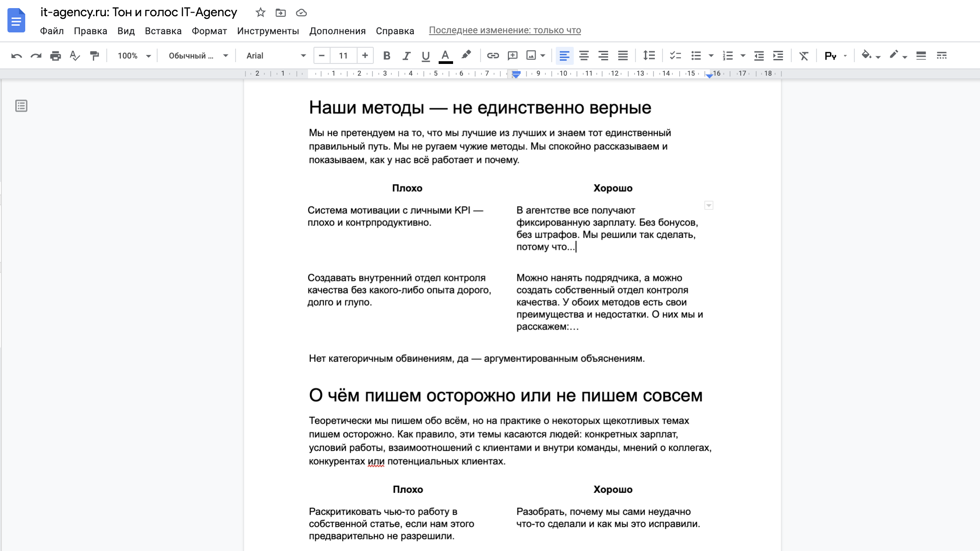
Task: Open the cell background fill color
Action: (867, 55)
